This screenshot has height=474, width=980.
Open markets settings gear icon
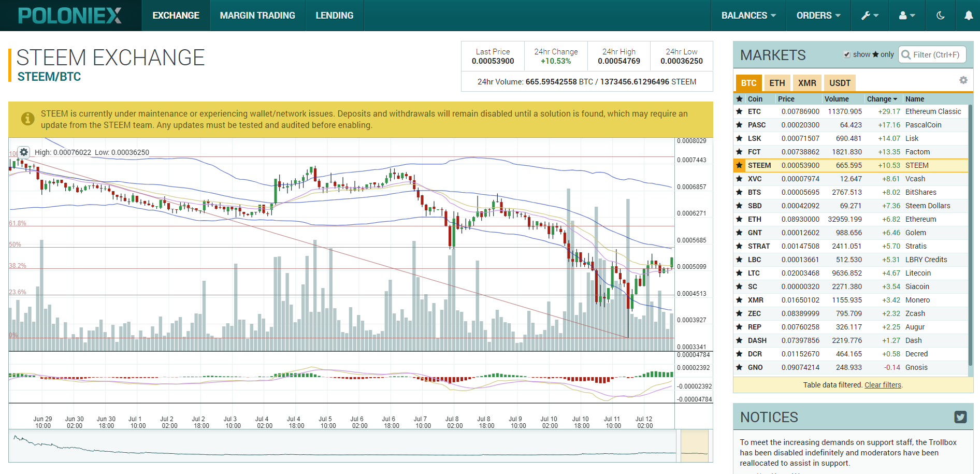[963, 80]
